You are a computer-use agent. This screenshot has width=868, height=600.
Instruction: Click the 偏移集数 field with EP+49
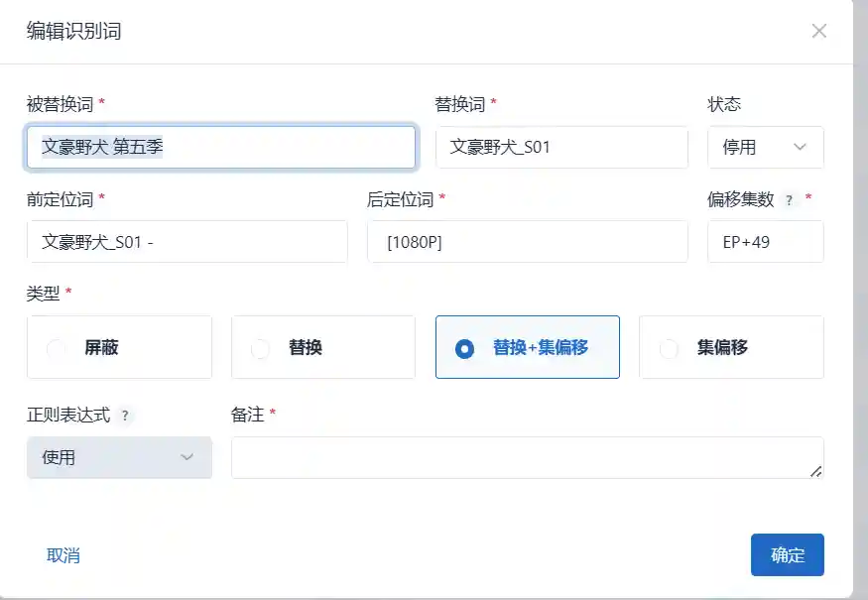(765, 242)
